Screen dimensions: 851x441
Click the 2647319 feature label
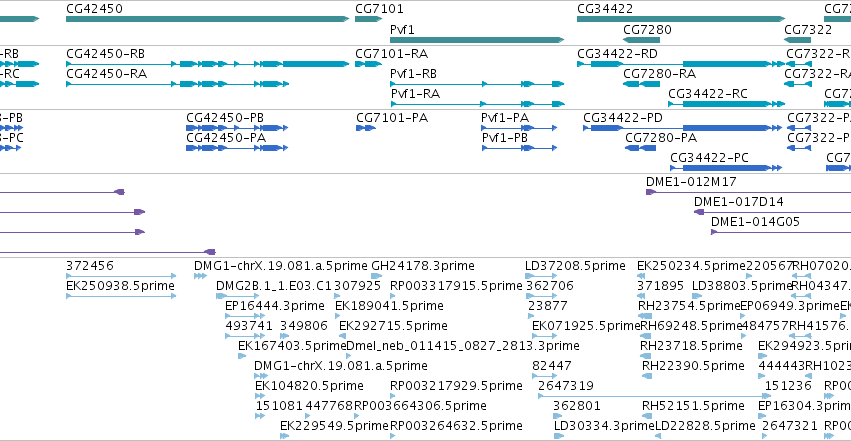click(566, 386)
